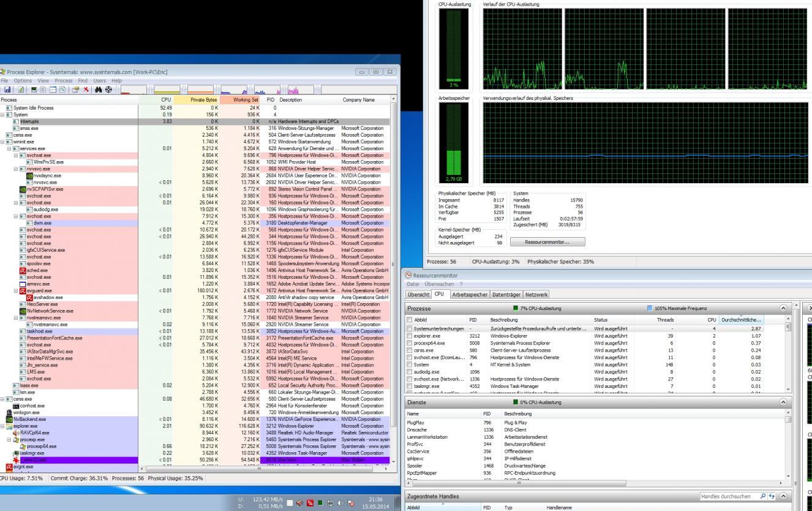
Task: Click the Properties toolbar icon in Process Explorer
Action: click(x=76, y=89)
